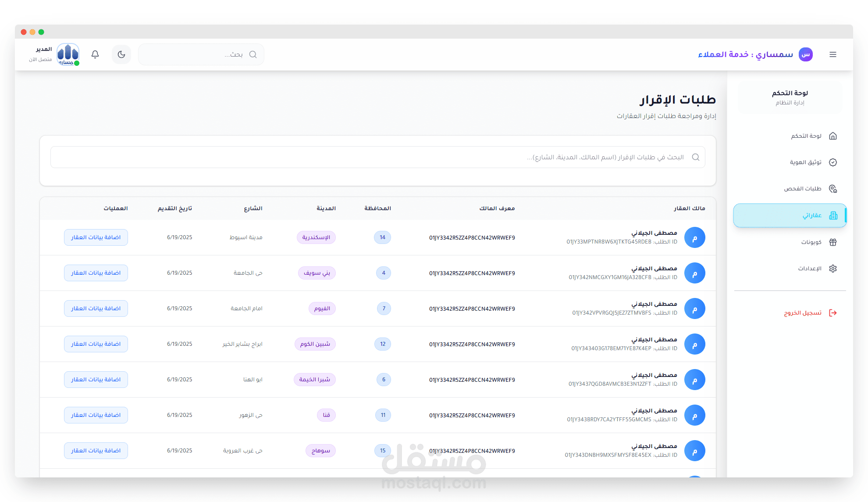Select عقاراتي building icon in sidebar
The width and height of the screenshot is (868, 502).
click(833, 215)
